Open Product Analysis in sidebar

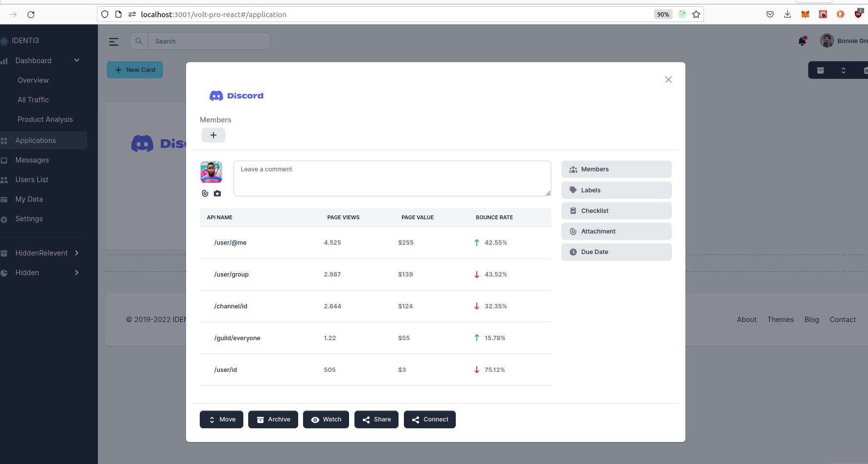pos(45,119)
